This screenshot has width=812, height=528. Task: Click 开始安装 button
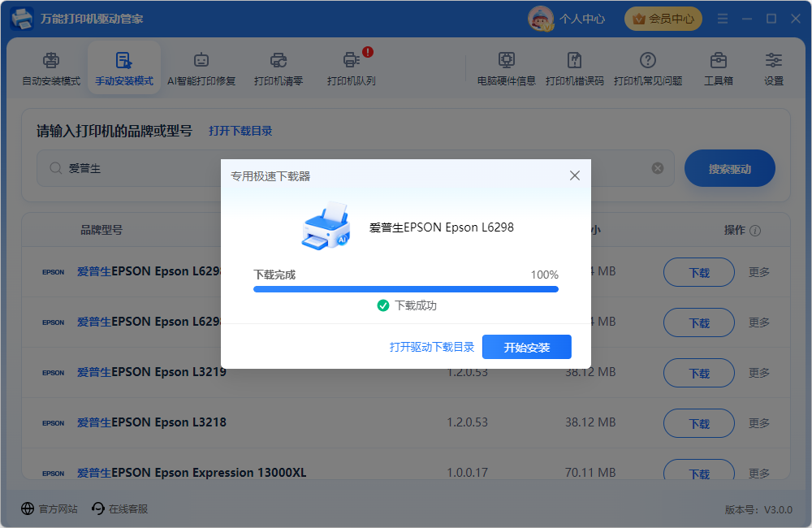pos(527,347)
